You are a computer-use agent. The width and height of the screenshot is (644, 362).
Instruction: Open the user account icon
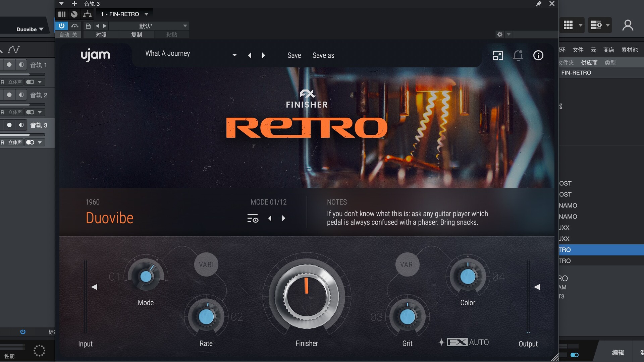click(628, 25)
